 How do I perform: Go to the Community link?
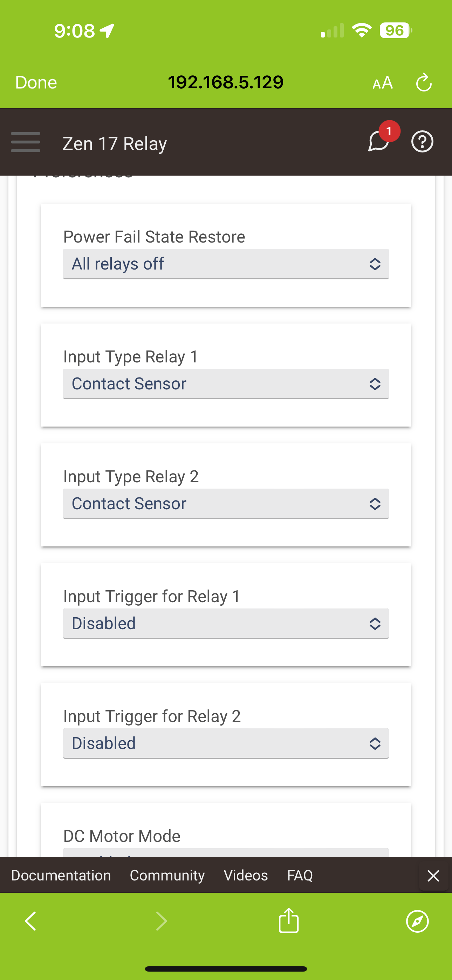point(167,876)
